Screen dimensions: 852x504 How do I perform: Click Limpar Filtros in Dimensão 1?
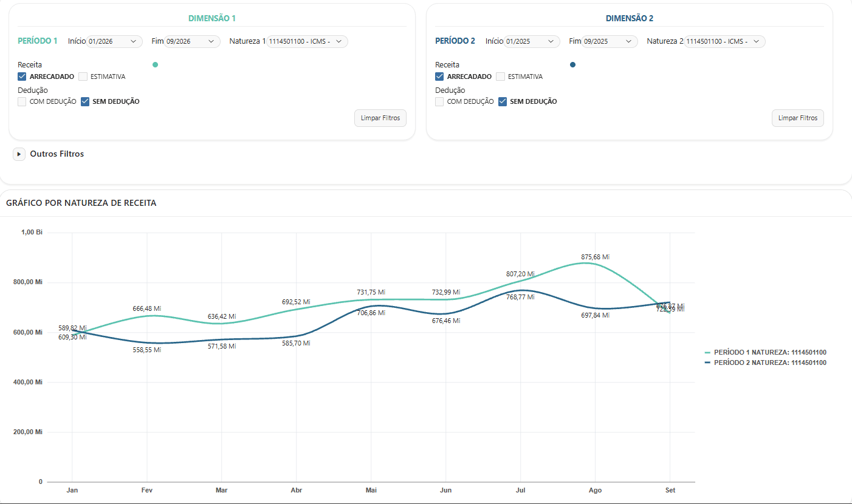[x=380, y=118]
